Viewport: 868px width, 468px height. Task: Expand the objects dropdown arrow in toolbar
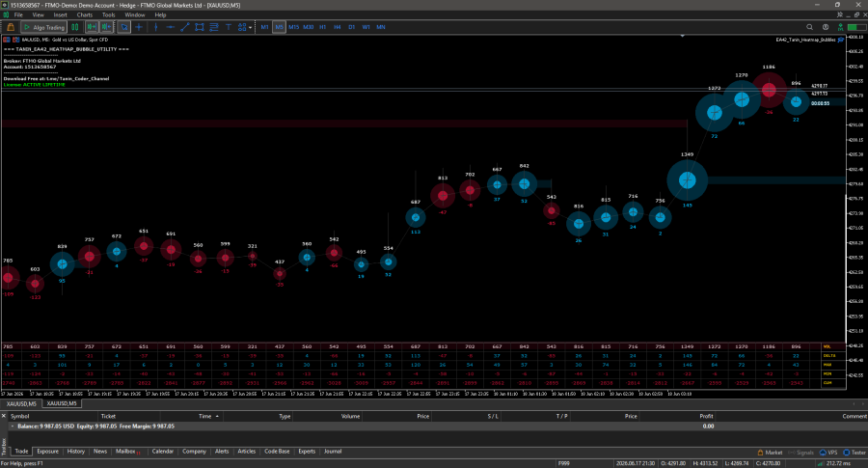coord(250,27)
